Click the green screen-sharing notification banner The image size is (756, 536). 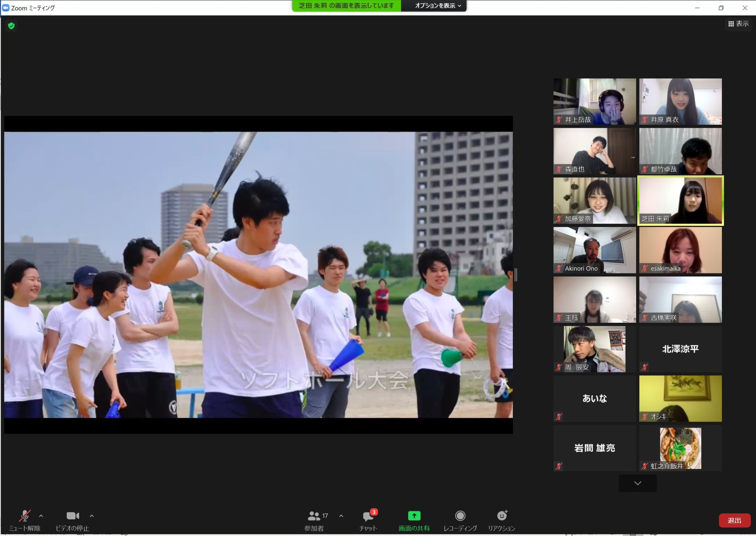346,6
